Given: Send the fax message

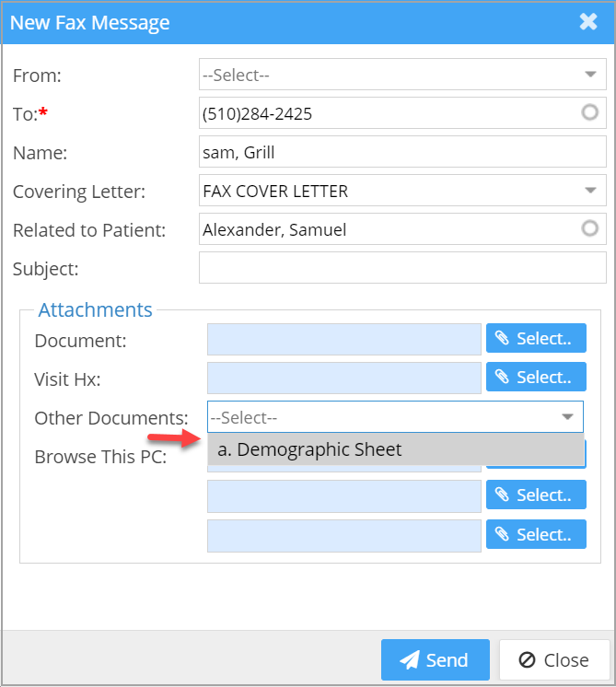Looking at the screenshot, I should [x=435, y=659].
